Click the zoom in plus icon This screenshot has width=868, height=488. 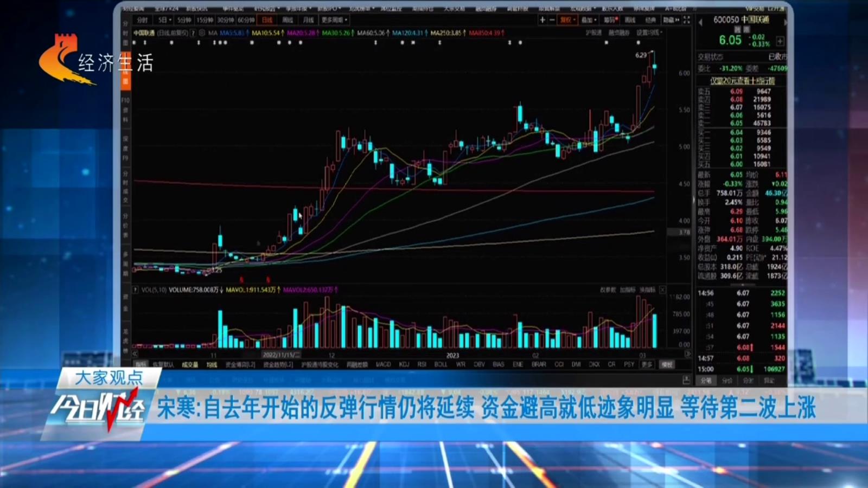pos(542,20)
